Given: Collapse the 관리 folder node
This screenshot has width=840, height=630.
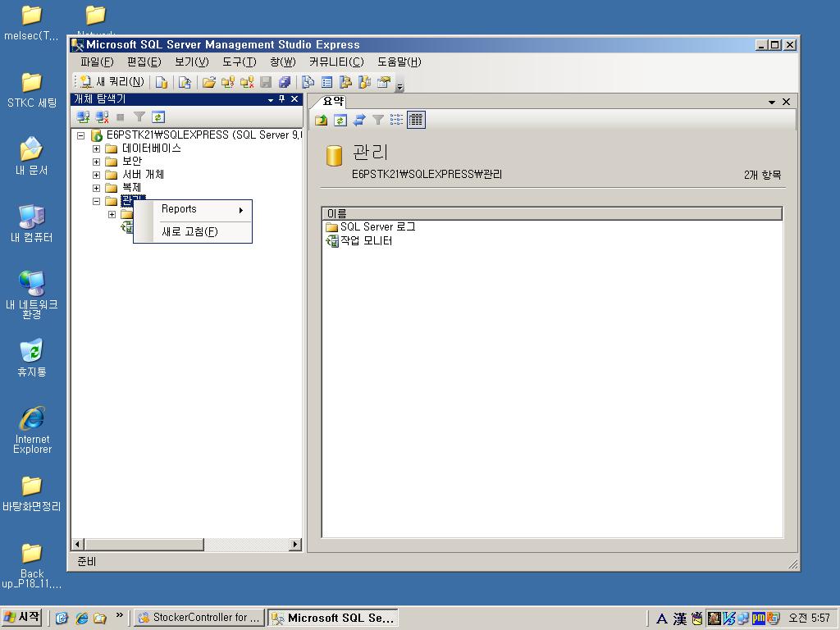Looking at the screenshot, I should click(x=97, y=202).
